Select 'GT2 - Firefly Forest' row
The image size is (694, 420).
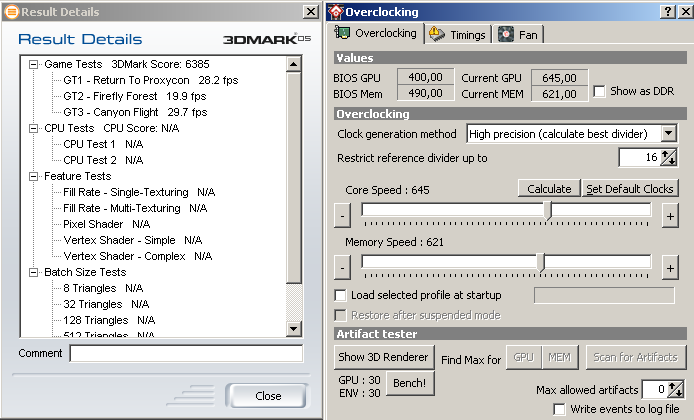pos(135,96)
